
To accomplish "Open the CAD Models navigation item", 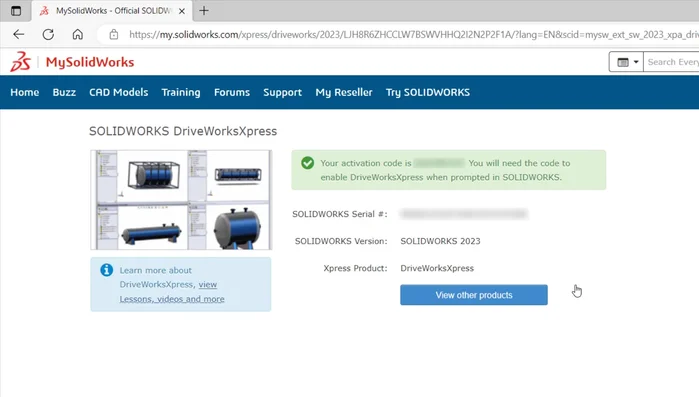I will pos(119,92).
